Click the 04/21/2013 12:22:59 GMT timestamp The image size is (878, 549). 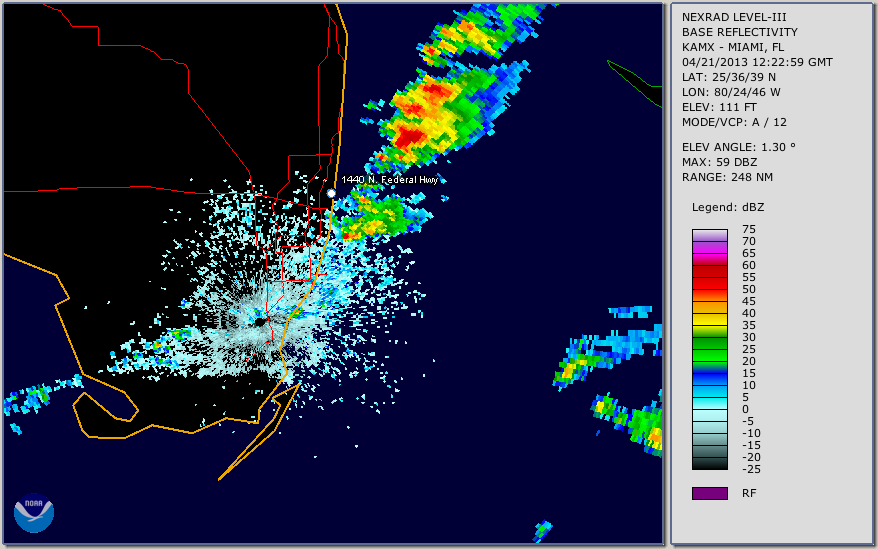pos(757,62)
